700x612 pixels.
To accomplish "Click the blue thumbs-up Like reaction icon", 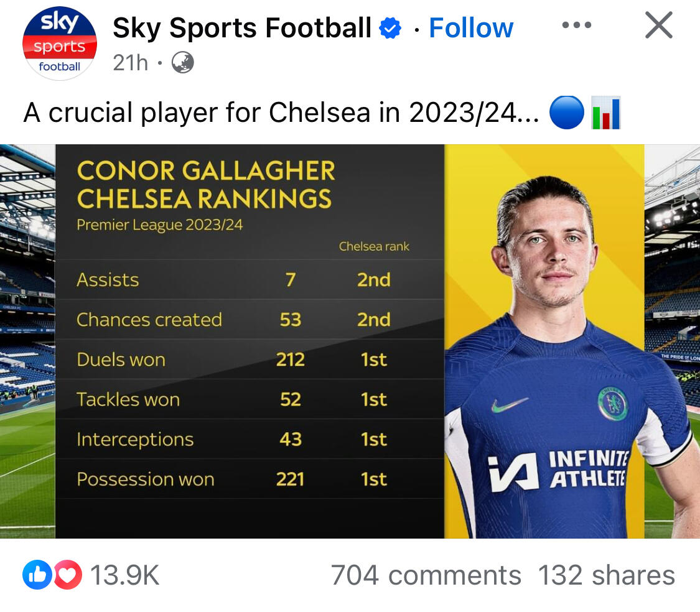I will point(36,575).
